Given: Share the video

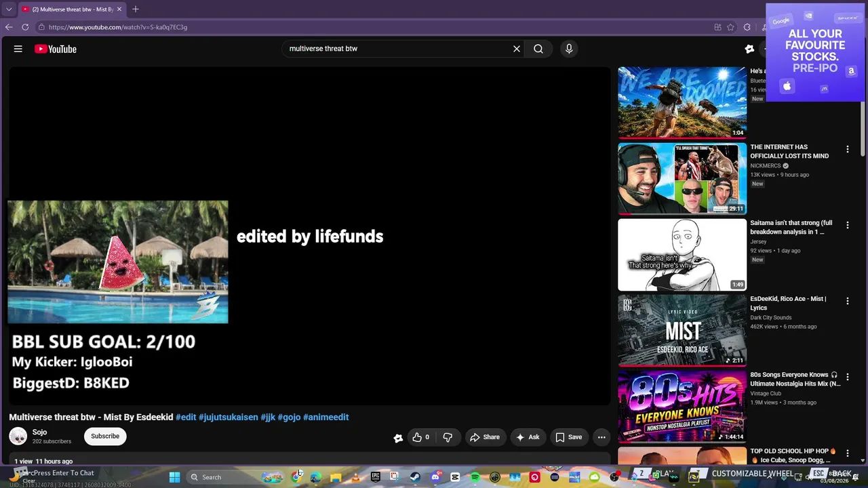Looking at the screenshot, I should click(485, 437).
